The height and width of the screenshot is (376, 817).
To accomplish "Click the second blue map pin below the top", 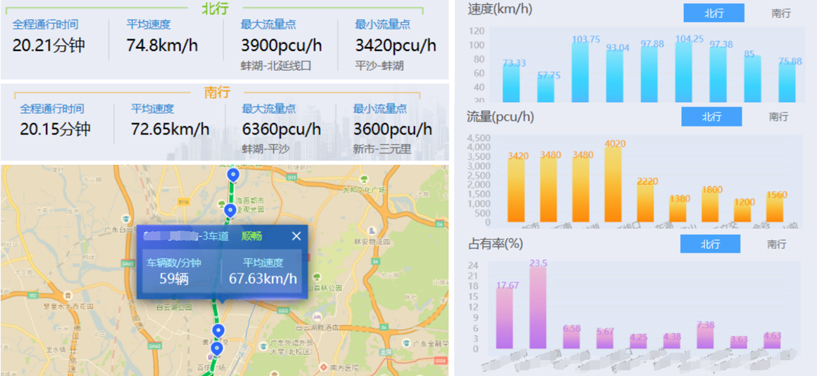I will pyautogui.click(x=229, y=211).
